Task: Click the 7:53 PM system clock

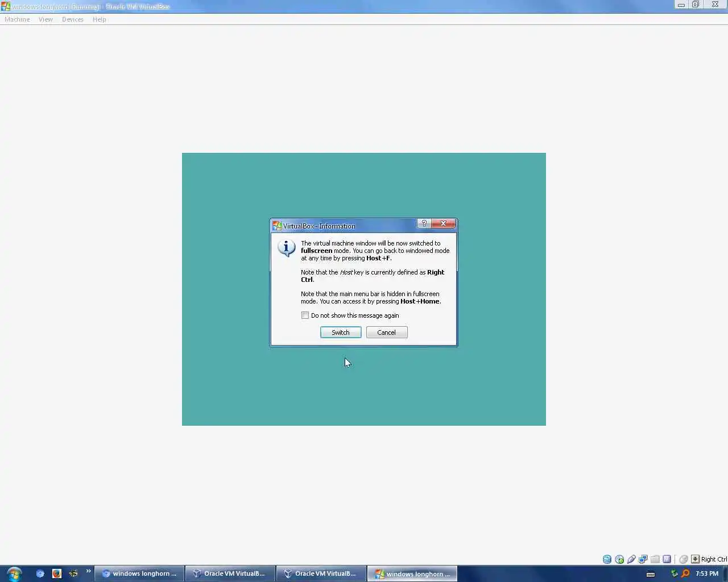Action: [x=707, y=573]
